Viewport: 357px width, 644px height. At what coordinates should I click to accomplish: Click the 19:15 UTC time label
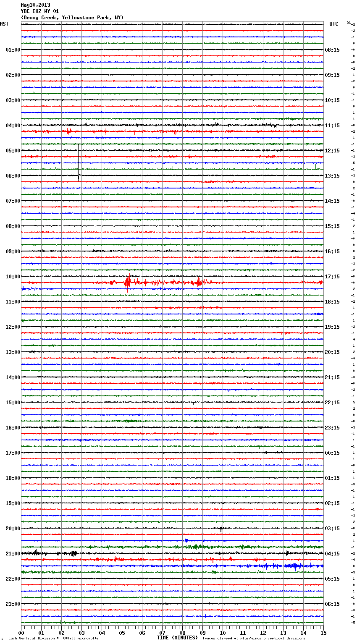(332, 327)
